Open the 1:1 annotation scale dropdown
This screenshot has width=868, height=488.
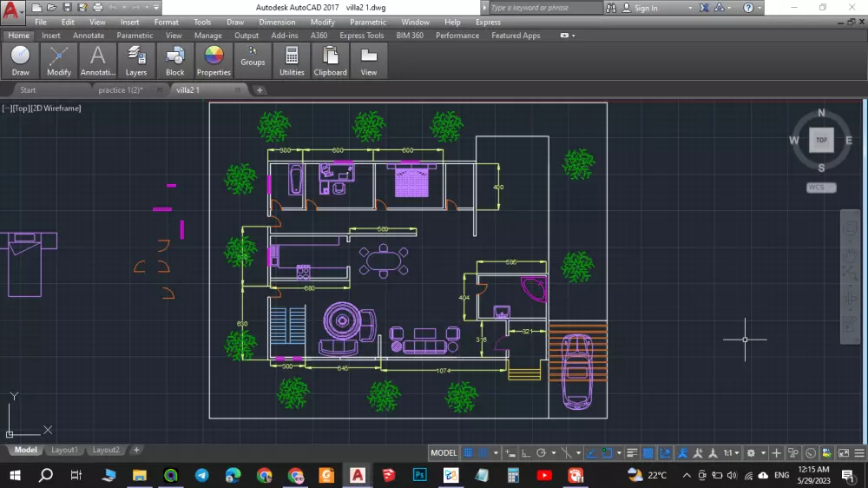click(731, 453)
